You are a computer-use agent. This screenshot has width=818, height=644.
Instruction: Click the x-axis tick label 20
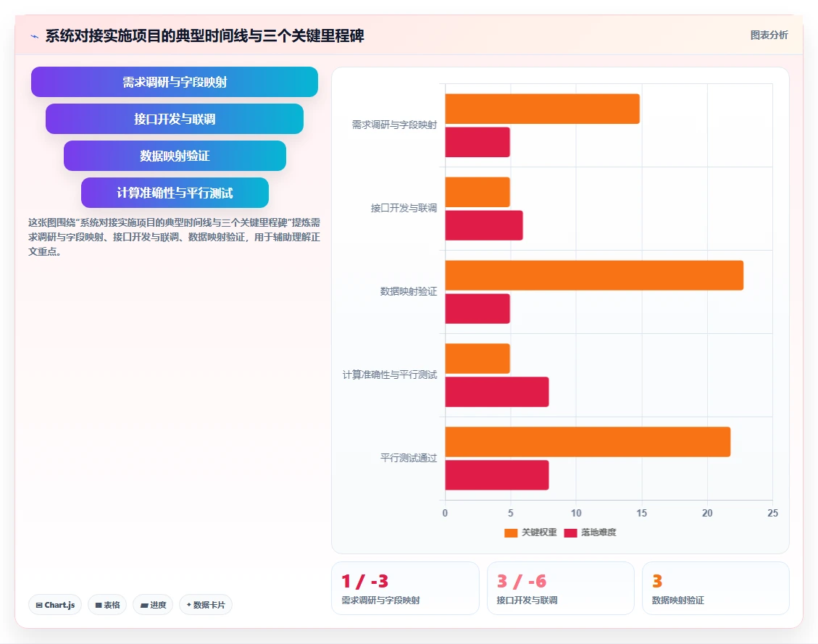pyautogui.click(x=707, y=513)
